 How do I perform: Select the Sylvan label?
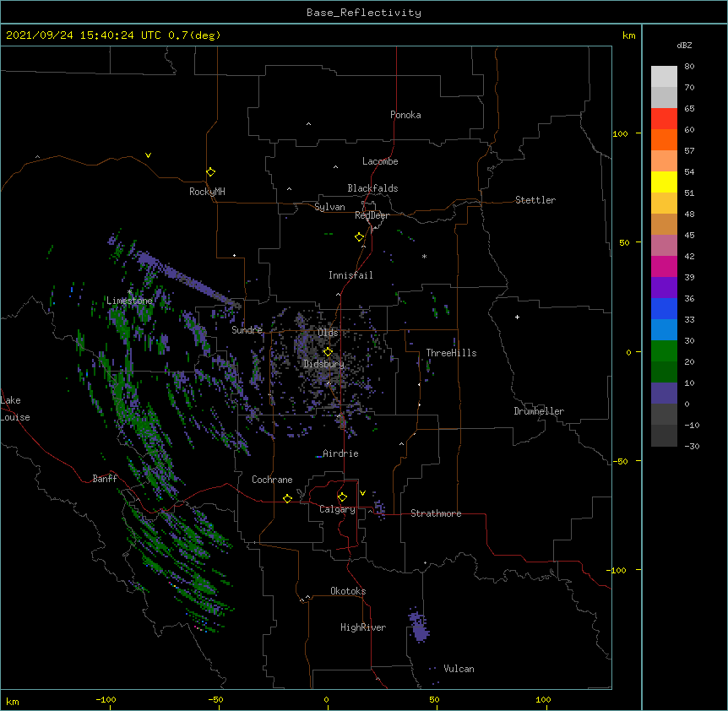pyautogui.click(x=329, y=207)
